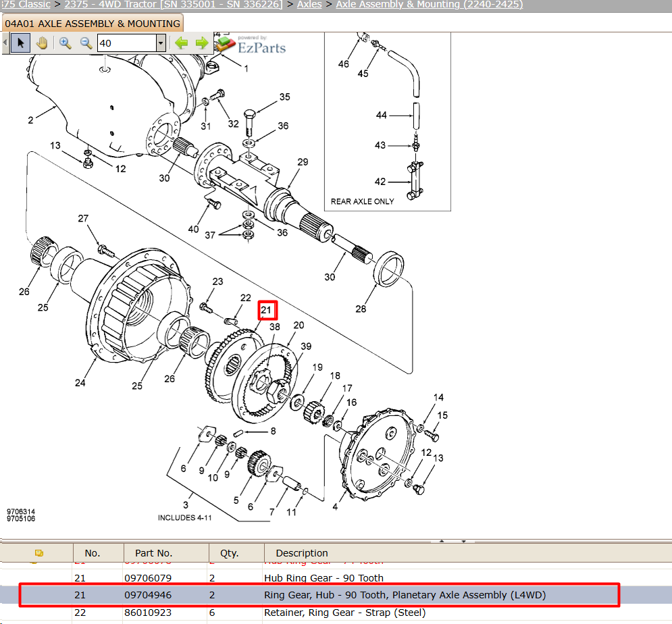Click callout 7 on the diagram

click(272, 512)
